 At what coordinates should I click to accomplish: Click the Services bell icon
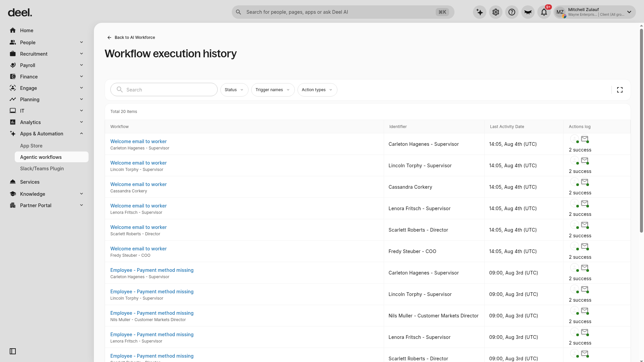pyautogui.click(x=13, y=182)
